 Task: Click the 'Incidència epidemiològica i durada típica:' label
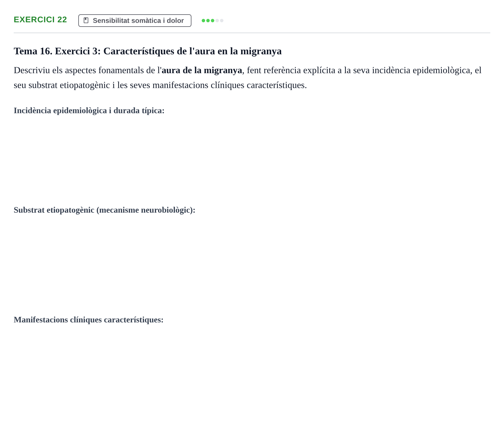click(89, 111)
